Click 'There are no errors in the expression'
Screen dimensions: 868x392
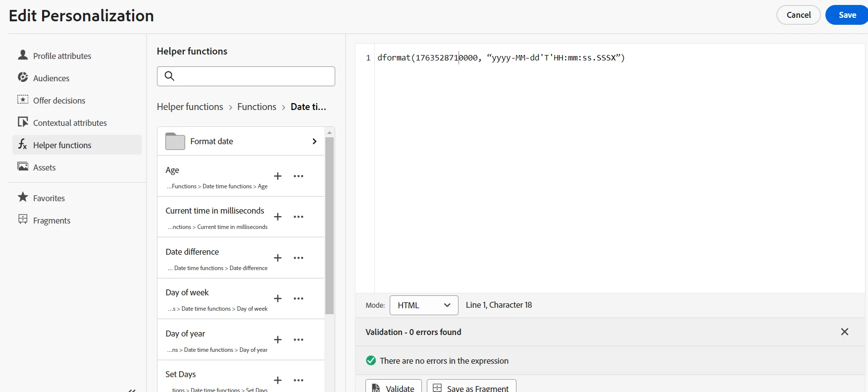[444, 361]
